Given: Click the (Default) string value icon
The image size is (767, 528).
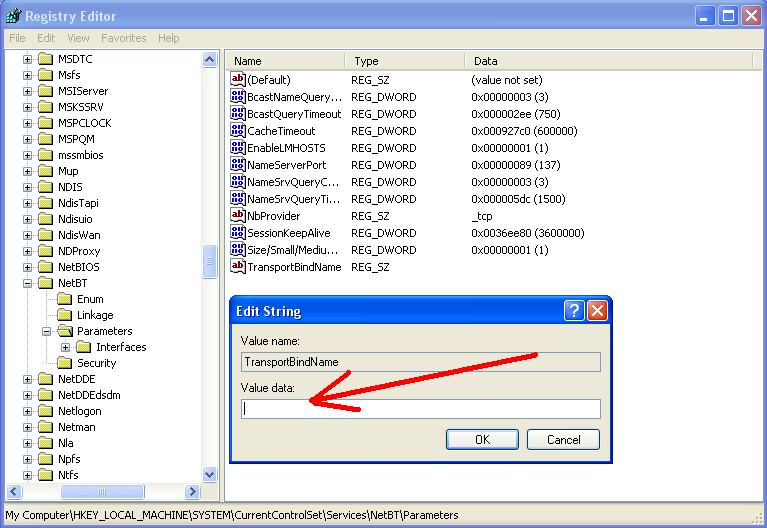Looking at the screenshot, I should (x=238, y=79).
